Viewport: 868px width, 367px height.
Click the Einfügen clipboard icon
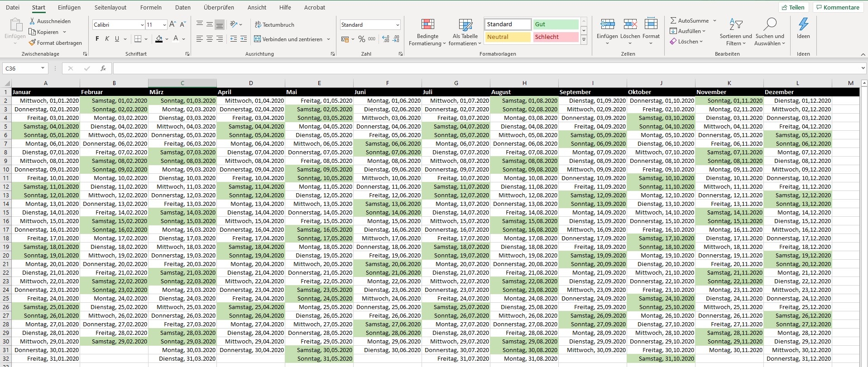15,25
